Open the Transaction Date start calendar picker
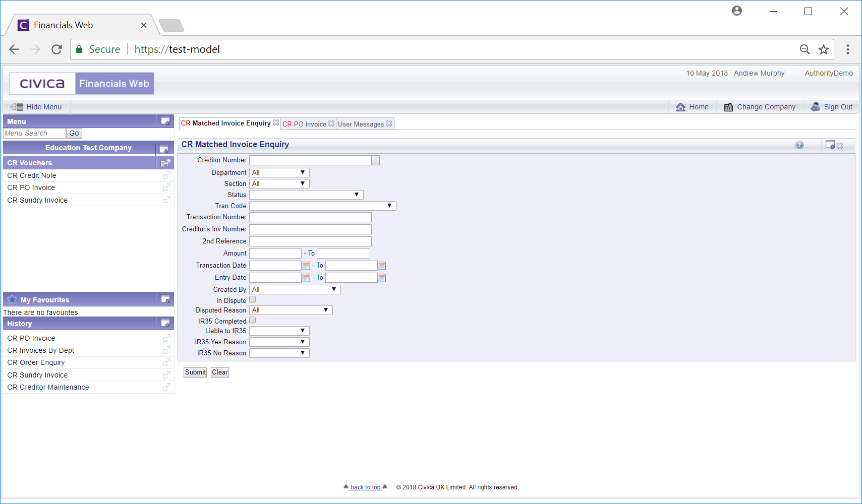This screenshot has height=504, width=862. click(306, 266)
